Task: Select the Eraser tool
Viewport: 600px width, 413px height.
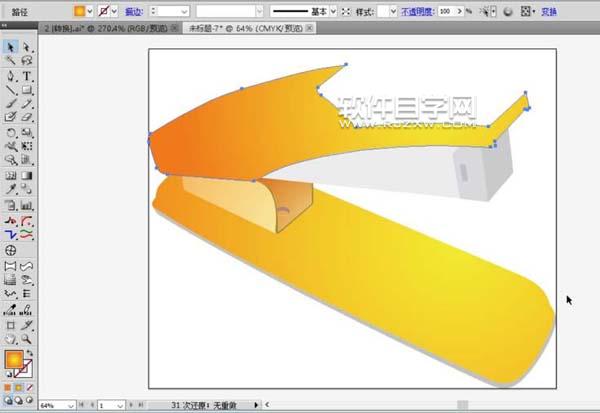Action: tap(26, 117)
